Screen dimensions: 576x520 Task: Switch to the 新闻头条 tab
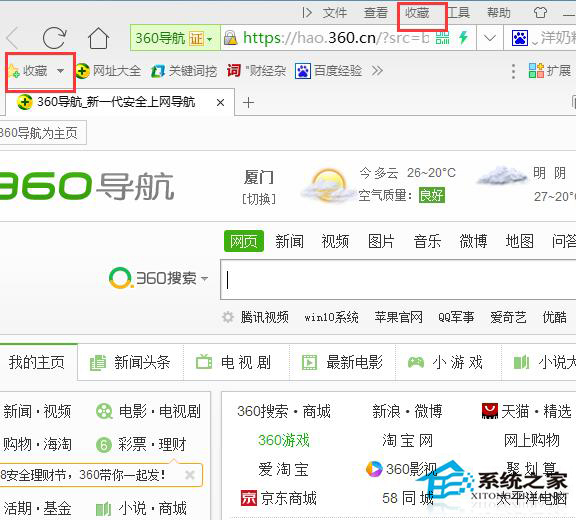(130, 362)
